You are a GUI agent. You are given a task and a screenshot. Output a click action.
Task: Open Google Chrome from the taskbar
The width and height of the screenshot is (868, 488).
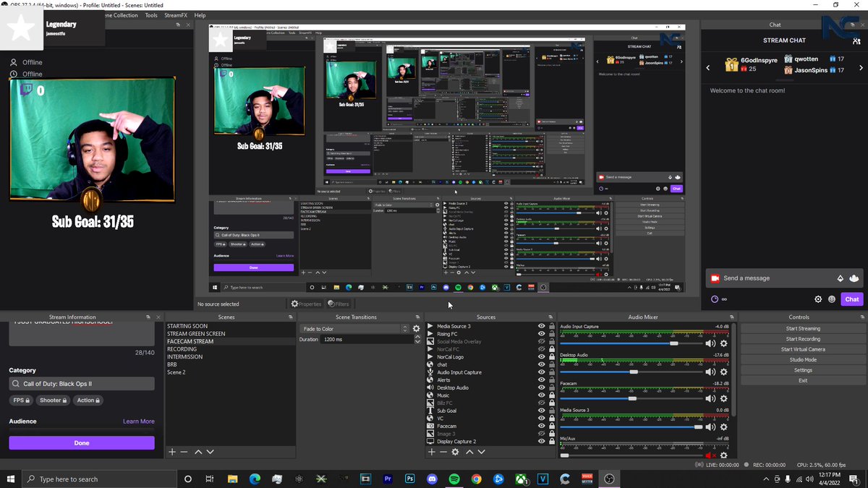point(476,479)
